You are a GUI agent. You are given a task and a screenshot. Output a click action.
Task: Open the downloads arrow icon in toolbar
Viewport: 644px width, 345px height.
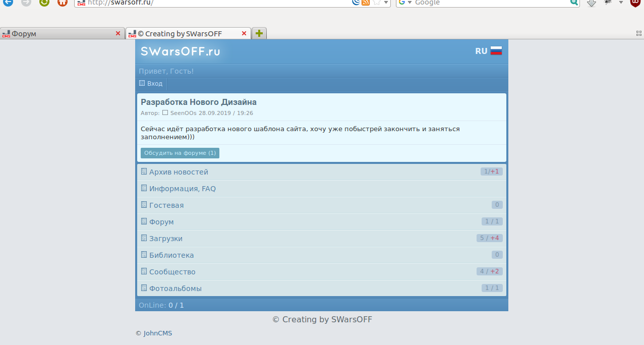592,3
